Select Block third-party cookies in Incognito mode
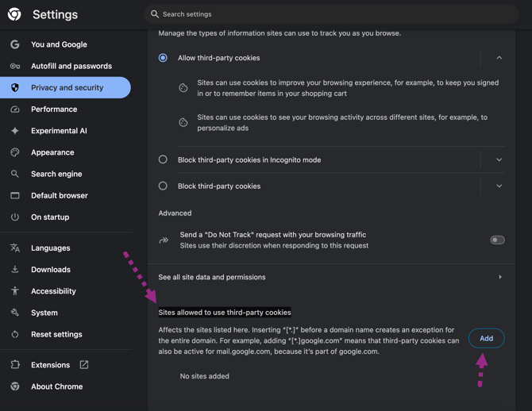The image size is (532, 411). click(163, 159)
